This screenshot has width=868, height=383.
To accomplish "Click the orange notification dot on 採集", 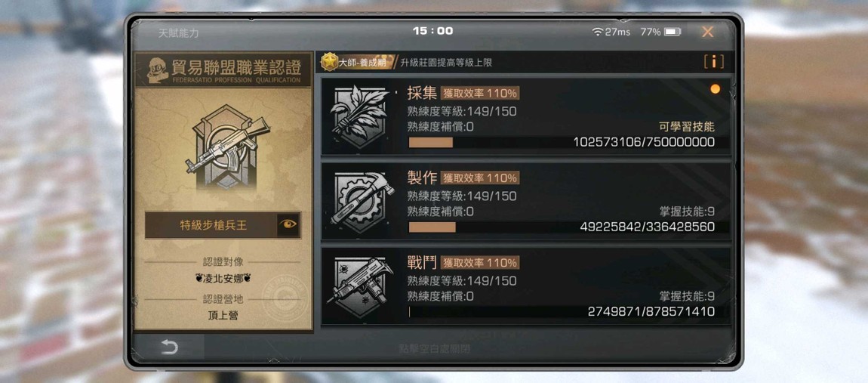I will [x=716, y=88].
